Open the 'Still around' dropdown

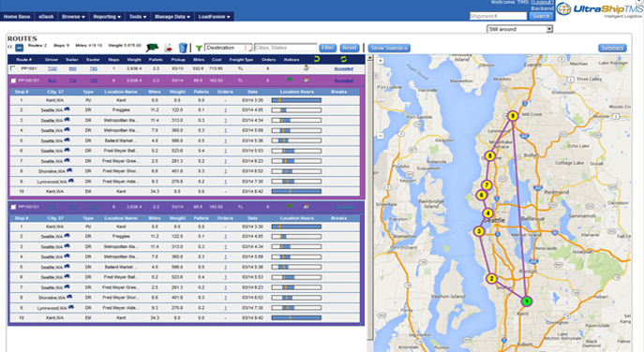519,29
